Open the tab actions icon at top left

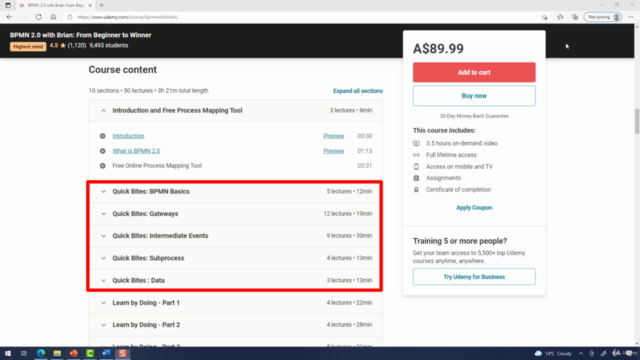pyautogui.click(x=8, y=5)
